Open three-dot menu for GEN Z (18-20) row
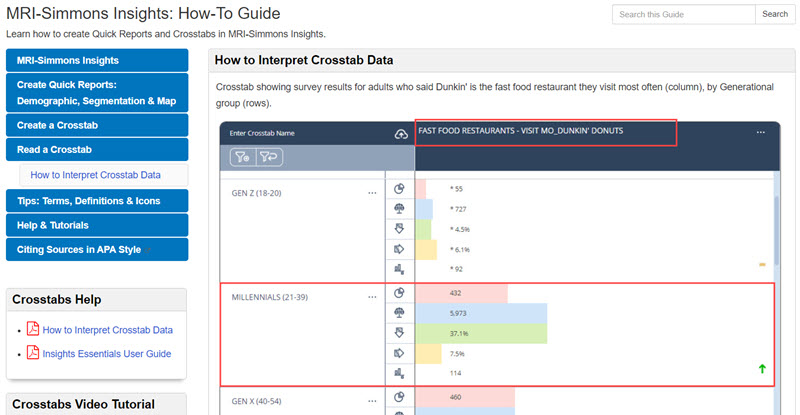 point(372,193)
